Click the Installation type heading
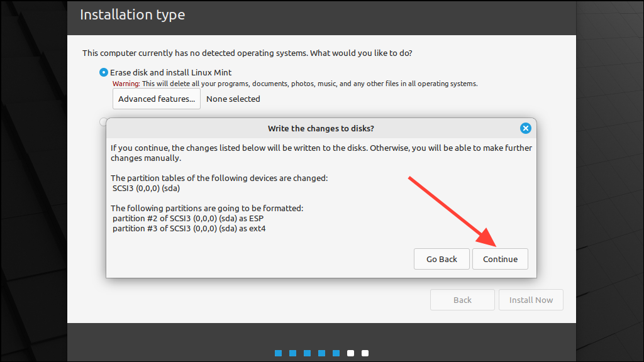Image resolution: width=644 pixels, height=362 pixels. click(x=132, y=14)
